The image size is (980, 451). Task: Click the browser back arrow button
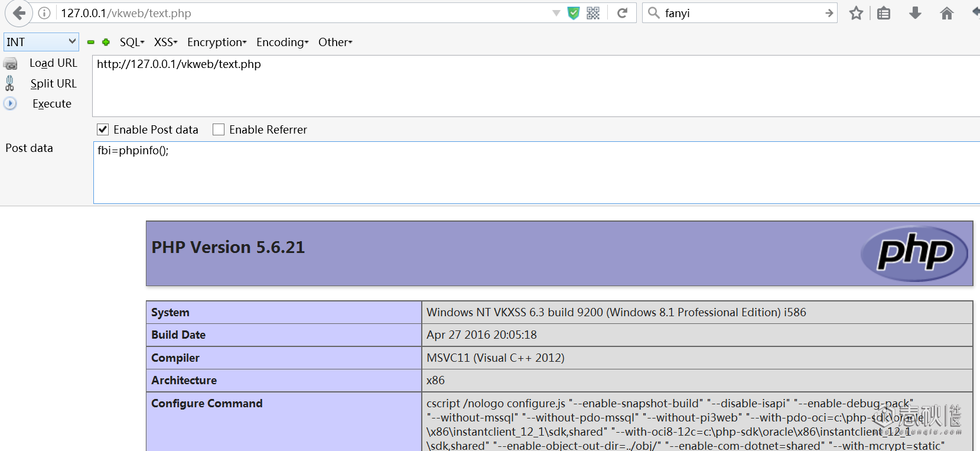click(x=19, y=13)
